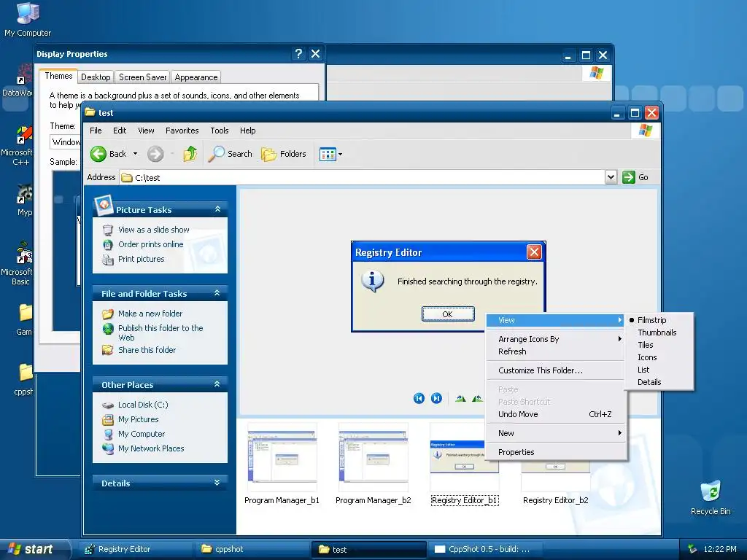This screenshot has width=747, height=560.
Task: Open the Views dropdown arrow in toolbar
Action: coord(340,155)
